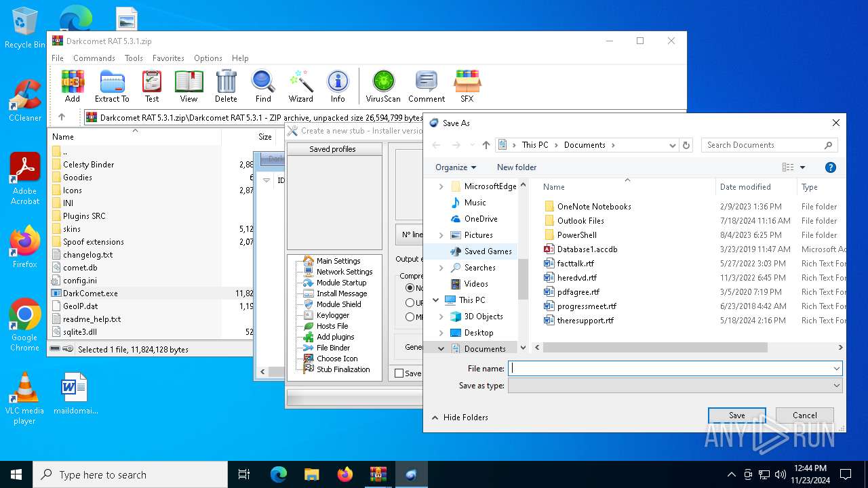Open the Options menu in WinRAR
Viewport: 868px width, 488px height.
tap(208, 58)
